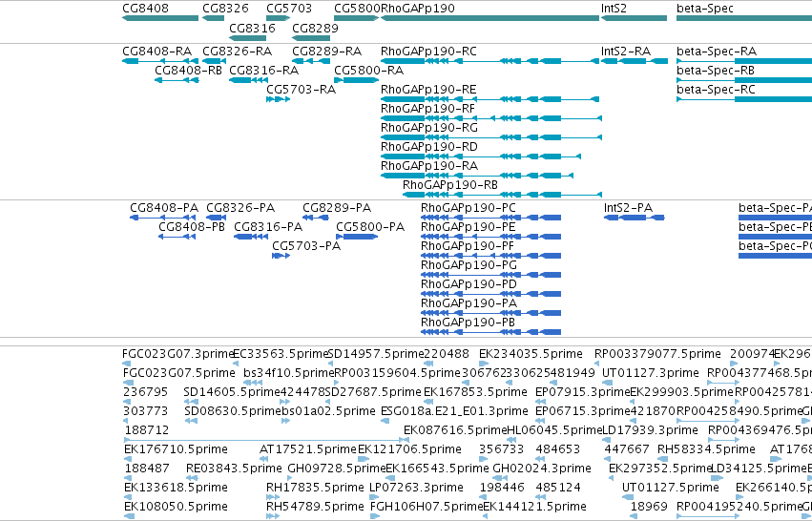
Task: Select the RH17835.5prime EST label
Action: click(315, 489)
